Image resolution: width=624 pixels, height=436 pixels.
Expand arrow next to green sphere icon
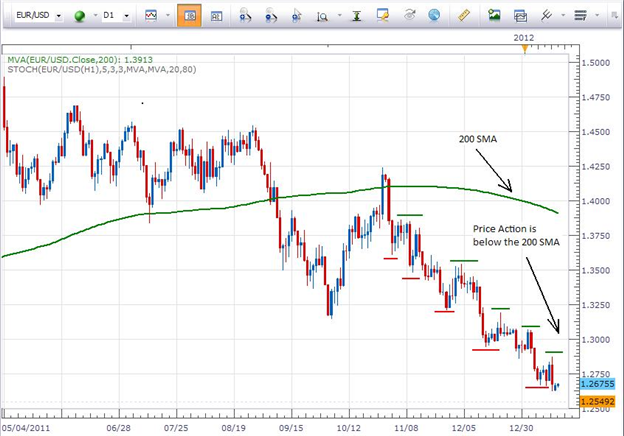pyautogui.click(x=96, y=16)
